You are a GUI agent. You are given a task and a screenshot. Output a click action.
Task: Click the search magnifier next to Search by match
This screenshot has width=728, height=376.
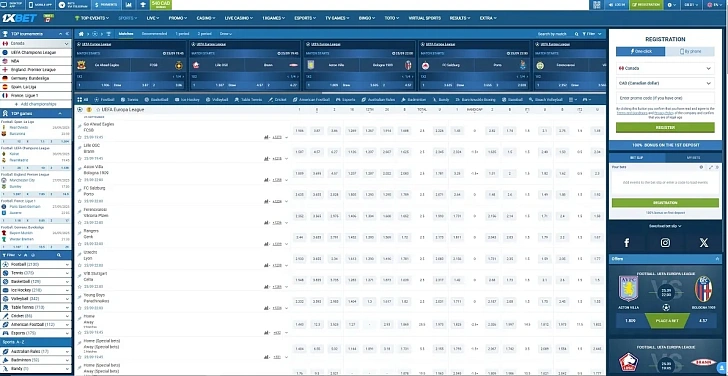pos(577,34)
